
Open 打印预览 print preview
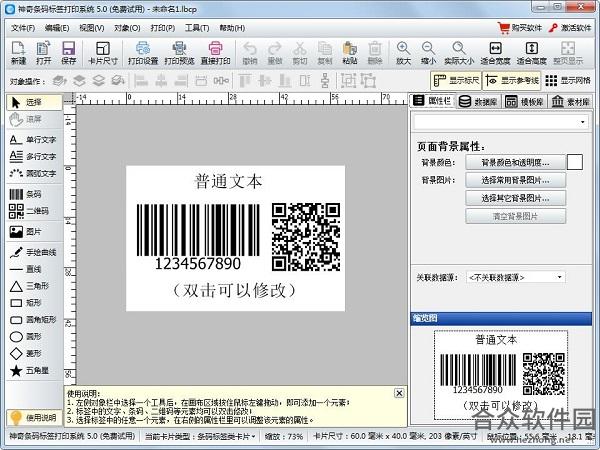point(179,53)
